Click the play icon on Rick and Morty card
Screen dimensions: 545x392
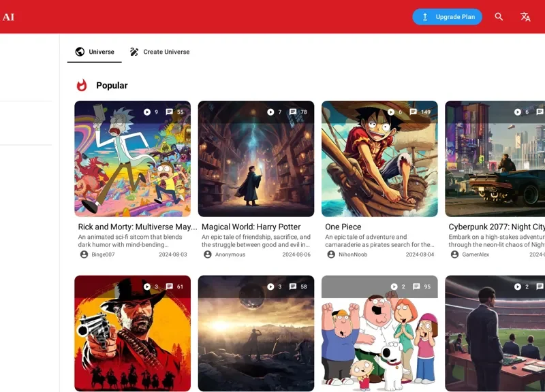pyautogui.click(x=147, y=112)
